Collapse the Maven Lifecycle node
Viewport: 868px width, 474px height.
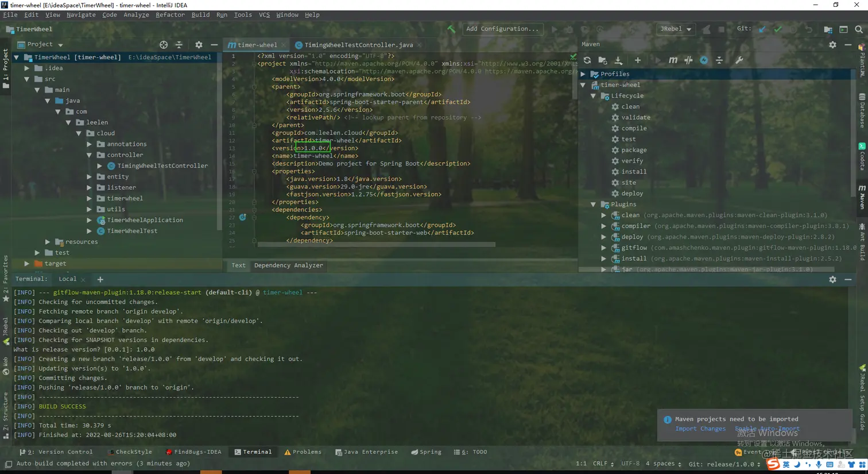[x=594, y=96]
